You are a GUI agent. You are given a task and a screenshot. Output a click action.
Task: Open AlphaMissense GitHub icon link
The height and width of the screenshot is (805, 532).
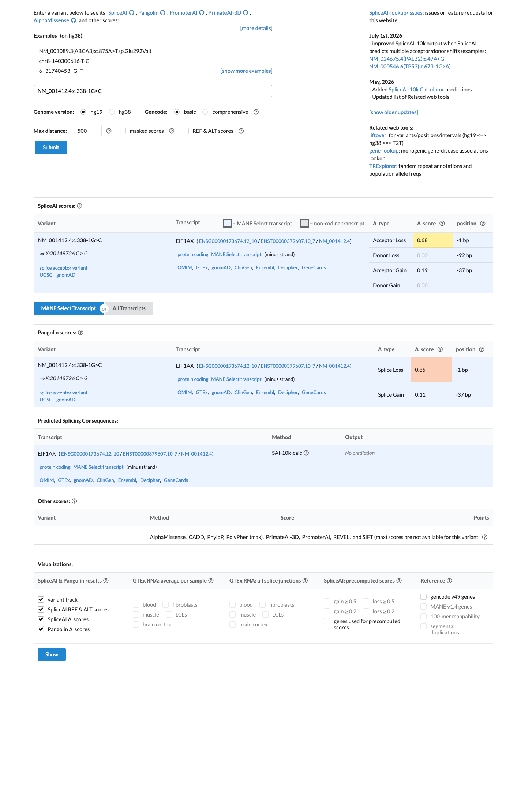tap(74, 20)
